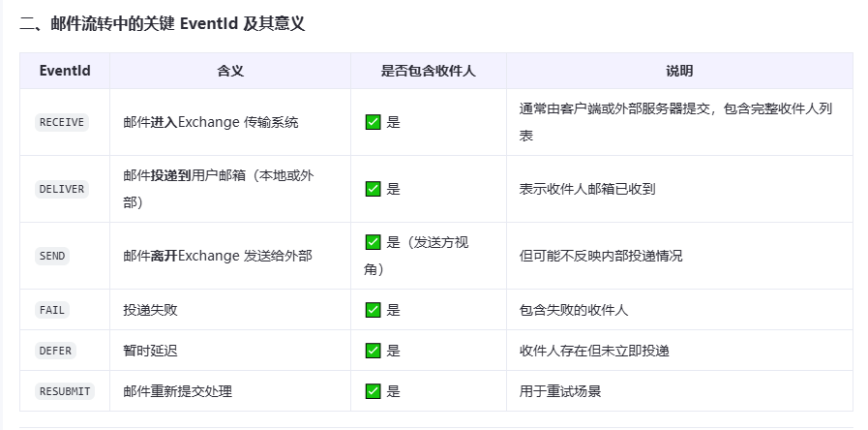The image size is (868, 430).
Task: Click the description 用于重试场景
Action: [x=559, y=391]
